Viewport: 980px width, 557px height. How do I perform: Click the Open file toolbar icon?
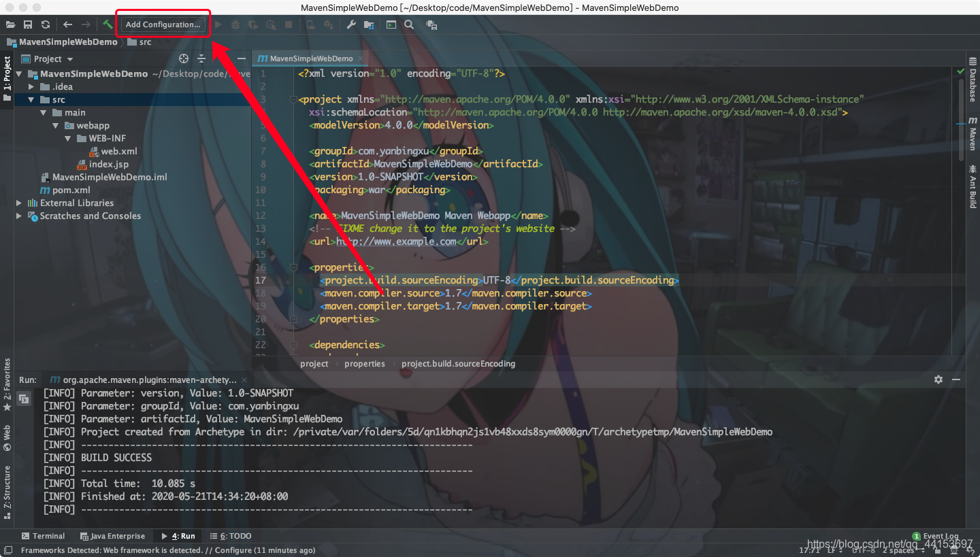[x=10, y=24]
